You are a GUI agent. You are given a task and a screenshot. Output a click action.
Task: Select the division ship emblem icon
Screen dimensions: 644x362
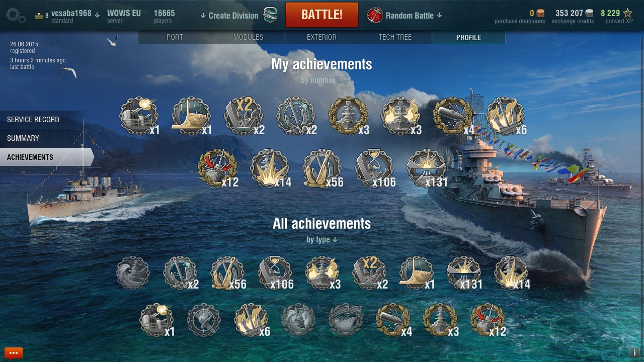click(271, 15)
